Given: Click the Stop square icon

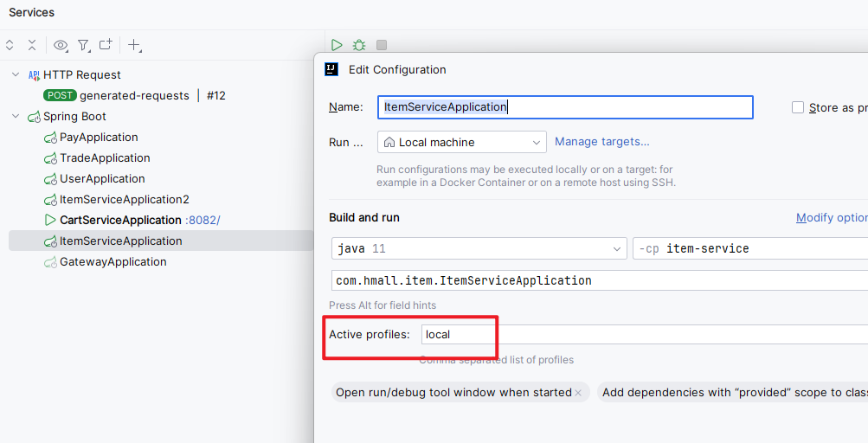Looking at the screenshot, I should [x=382, y=45].
